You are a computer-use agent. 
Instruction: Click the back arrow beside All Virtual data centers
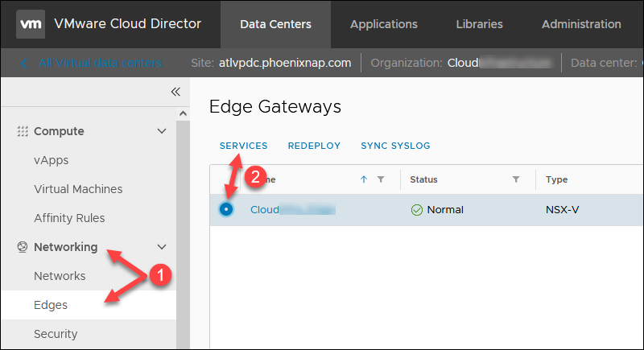click(x=23, y=64)
